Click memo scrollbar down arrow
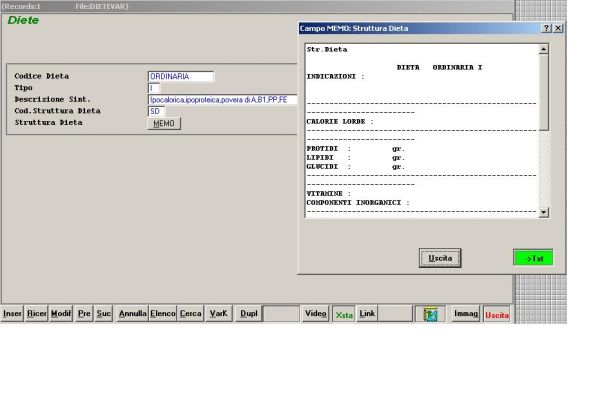 (x=543, y=212)
